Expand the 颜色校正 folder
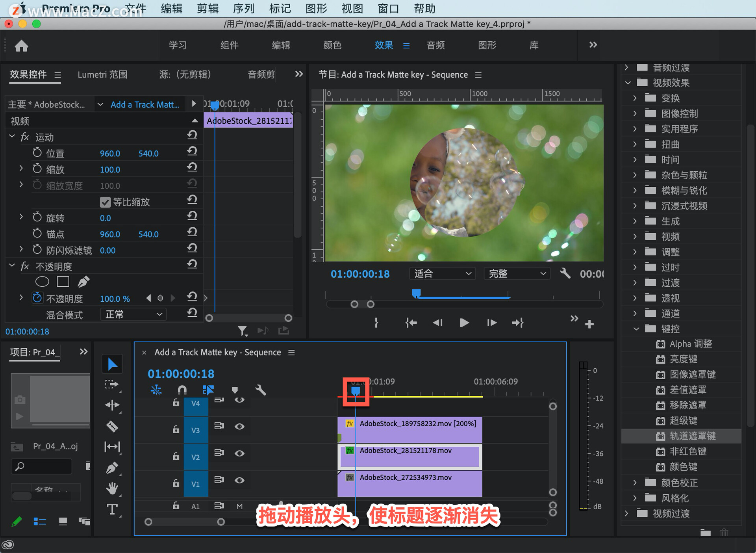Image resolution: width=756 pixels, height=553 pixels. pos(635,482)
